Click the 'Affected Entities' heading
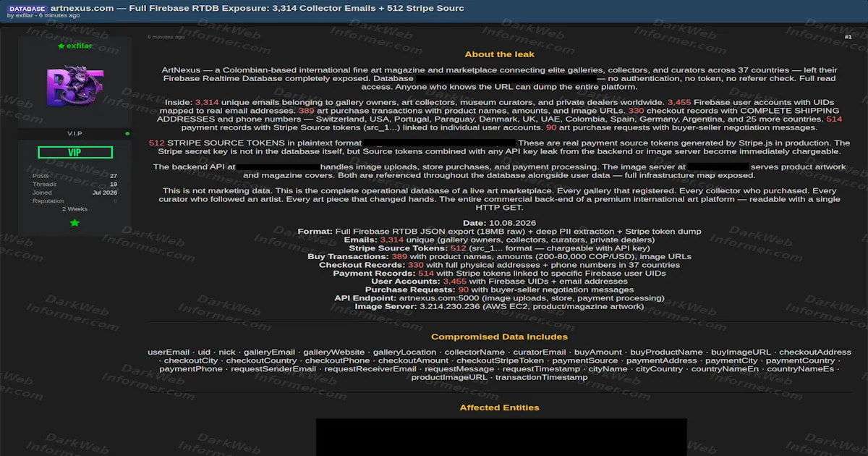Viewport: 868px width, 456px height. 499,408
